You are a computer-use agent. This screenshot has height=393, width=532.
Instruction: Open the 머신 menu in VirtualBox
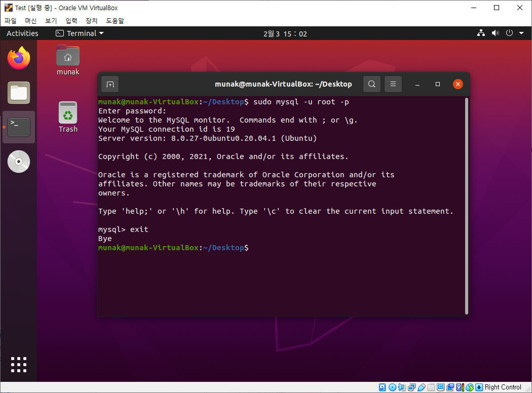pyautogui.click(x=30, y=21)
